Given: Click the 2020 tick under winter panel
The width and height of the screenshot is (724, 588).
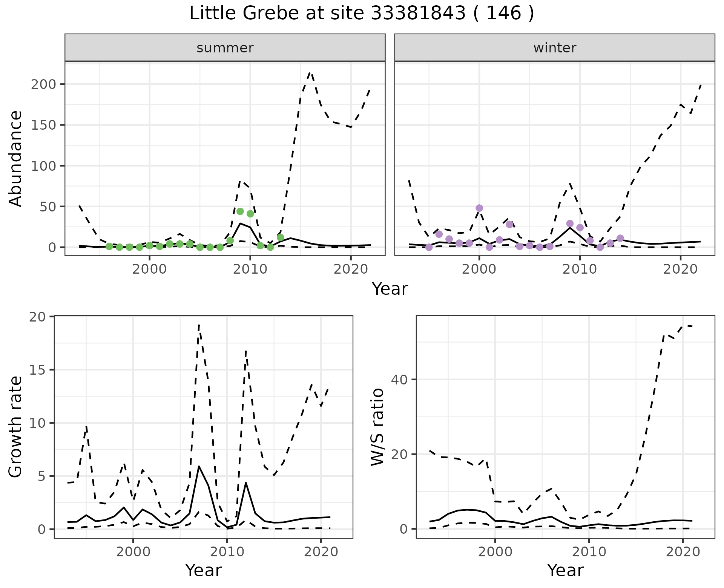Looking at the screenshot, I should coord(681,269).
